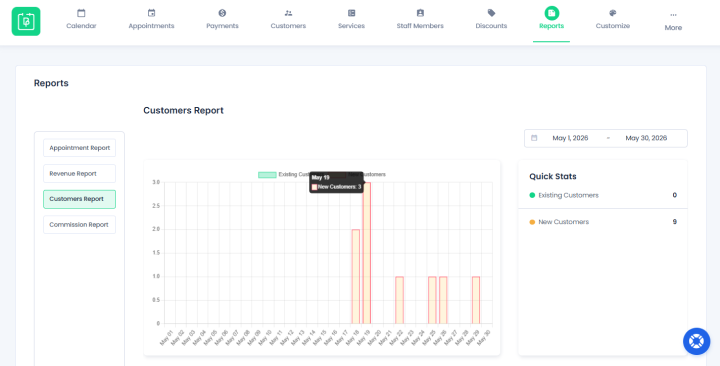
Task: Open the Appointment Report
Action: [79, 148]
